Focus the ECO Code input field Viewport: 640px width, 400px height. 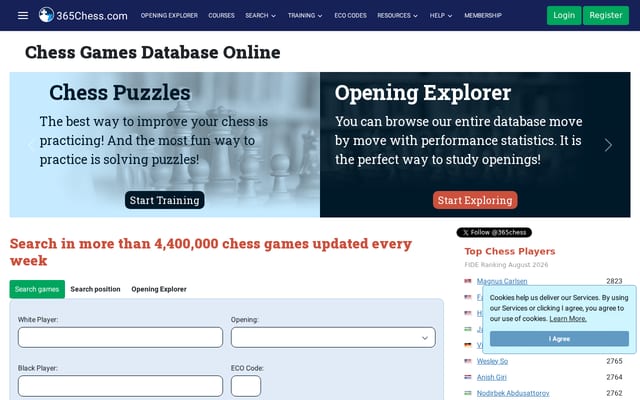pos(246,386)
